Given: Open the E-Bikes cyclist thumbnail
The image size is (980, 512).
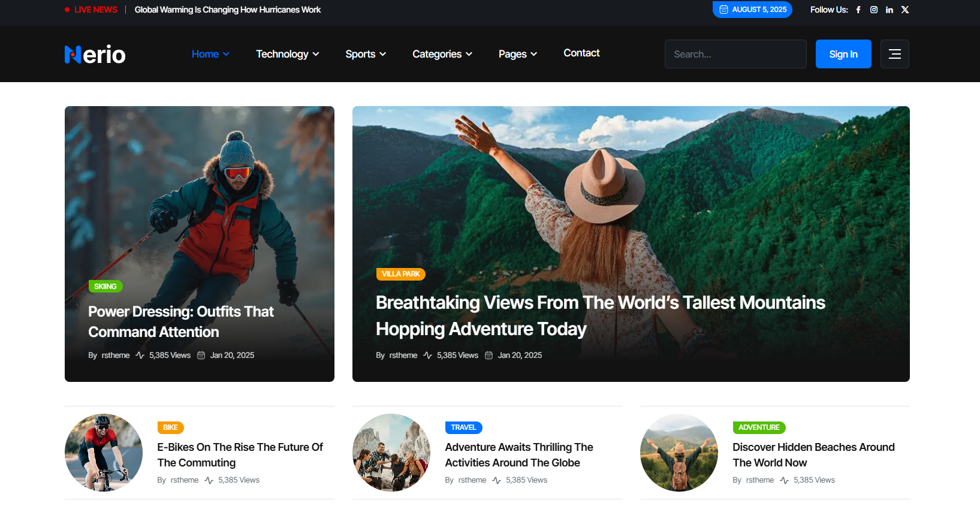Looking at the screenshot, I should tap(104, 453).
